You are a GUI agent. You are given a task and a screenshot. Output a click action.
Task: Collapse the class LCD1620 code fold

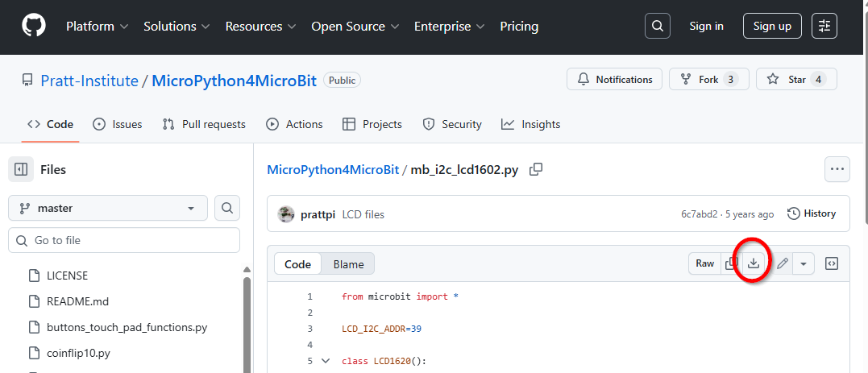coord(326,361)
